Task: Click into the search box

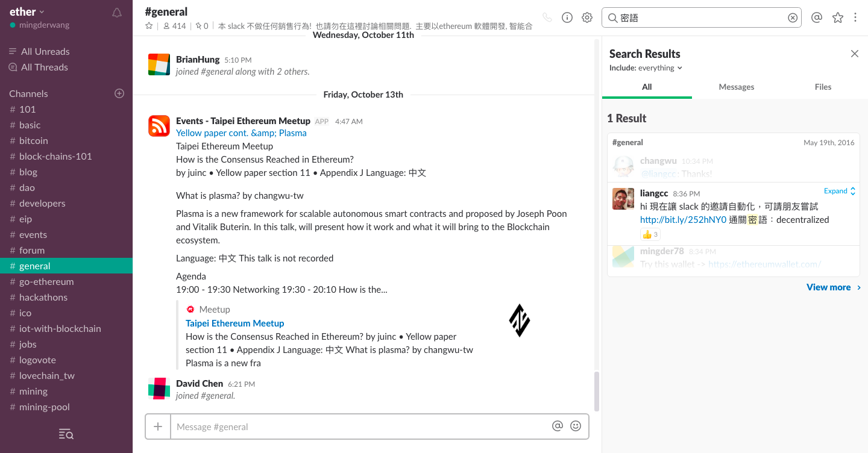Action: click(702, 17)
